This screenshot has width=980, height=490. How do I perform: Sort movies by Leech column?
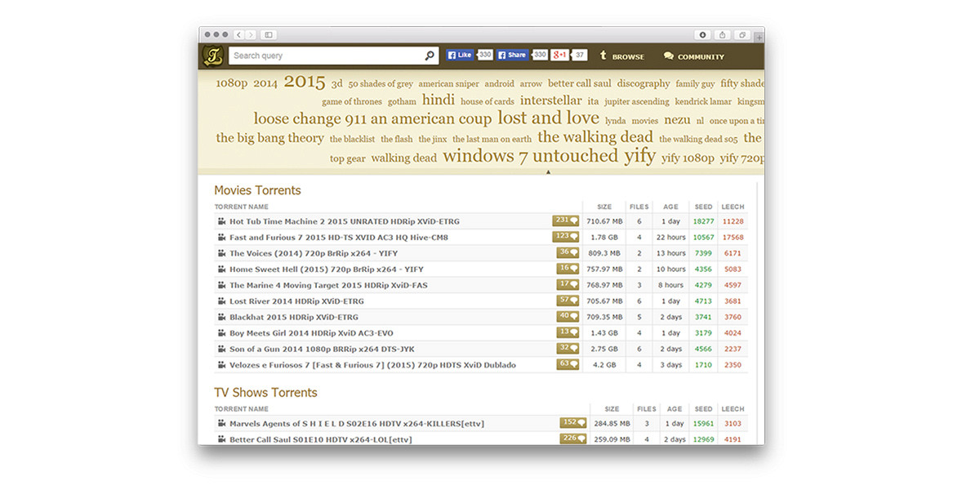click(733, 207)
